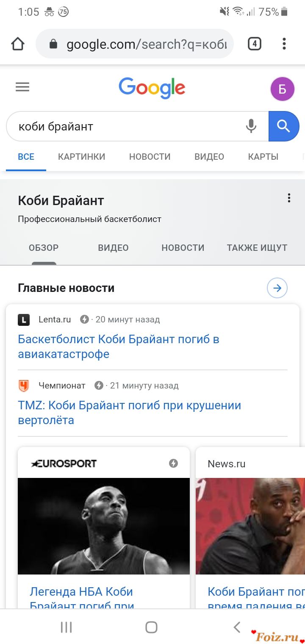
Task: Switch to the Новости search tab
Action: pos(150,157)
